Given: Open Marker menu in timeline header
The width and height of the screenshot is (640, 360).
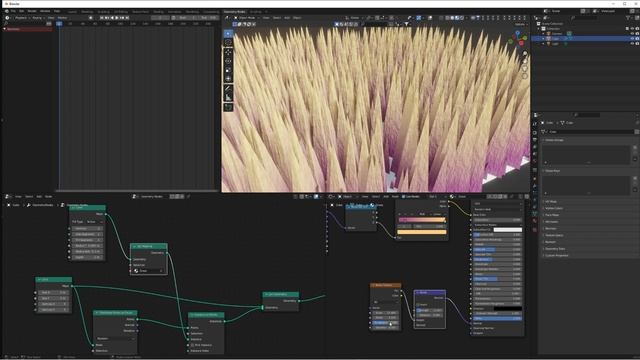Looking at the screenshot, I should point(62,18).
